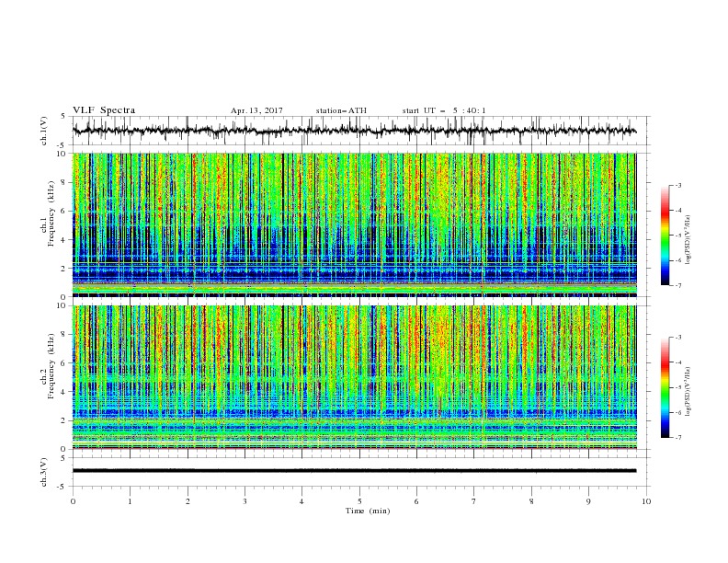This screenshot has height=563, width=728.
Task: Click the ch.3 waveform trace panel
Action: 361,472
